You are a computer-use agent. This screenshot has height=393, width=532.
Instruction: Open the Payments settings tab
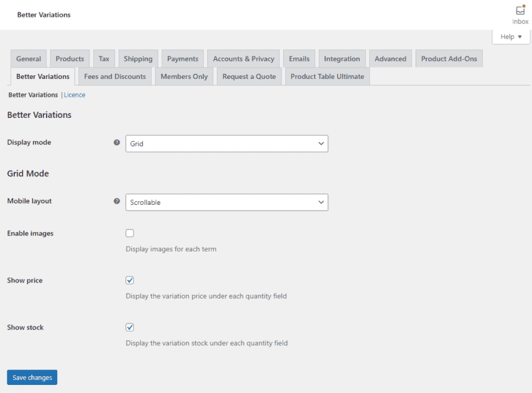(x=182, y=58)
